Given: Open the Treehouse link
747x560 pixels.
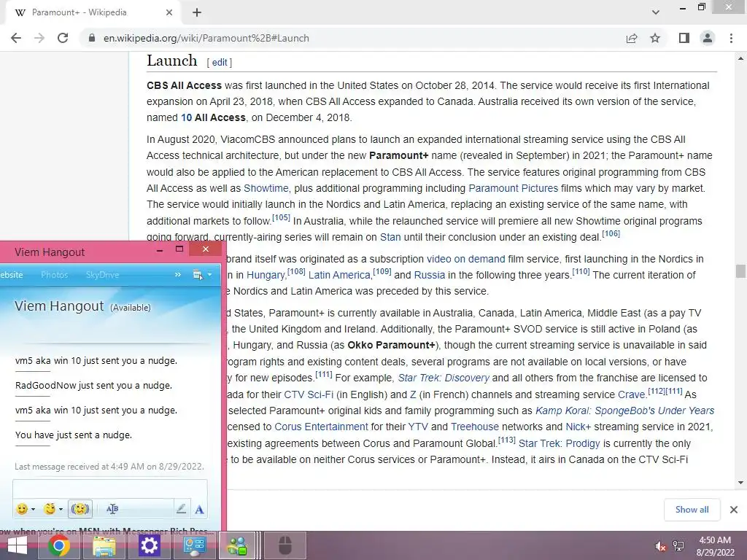Looking at the screenshot, I should [x=474, y=427].
